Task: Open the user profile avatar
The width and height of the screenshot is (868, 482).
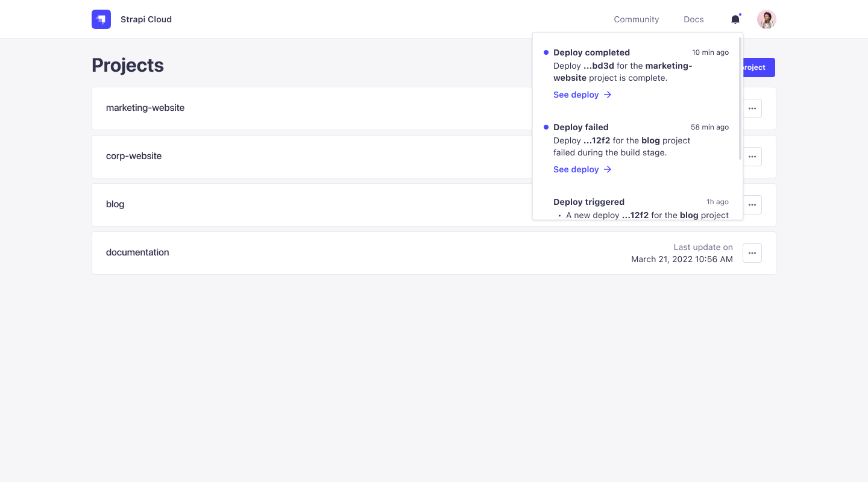Action: 767,19
